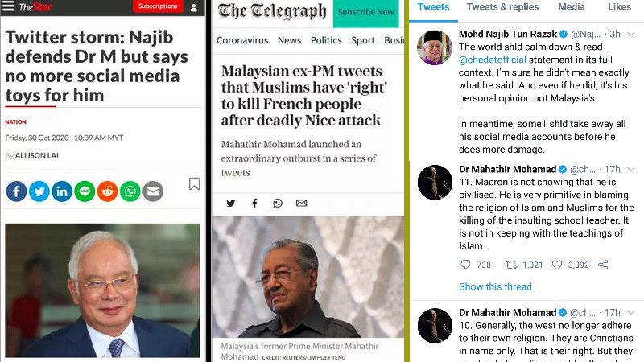This screenshot has width=644, height=362.
Task: Share The Star article on Reddit
Action: click(x=108, y=191)
